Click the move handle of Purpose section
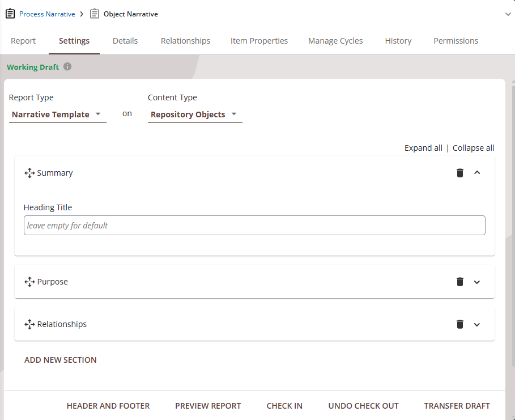The image size is (515, 420). 29,282
